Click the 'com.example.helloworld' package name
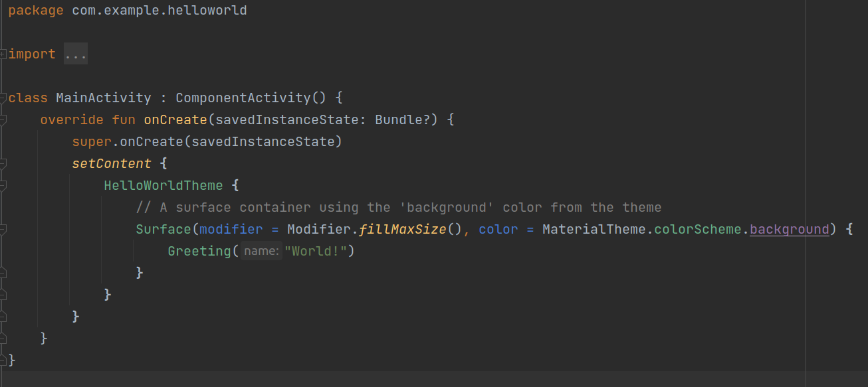This screenshot has width=868, height=387. [x=160, y=11]
